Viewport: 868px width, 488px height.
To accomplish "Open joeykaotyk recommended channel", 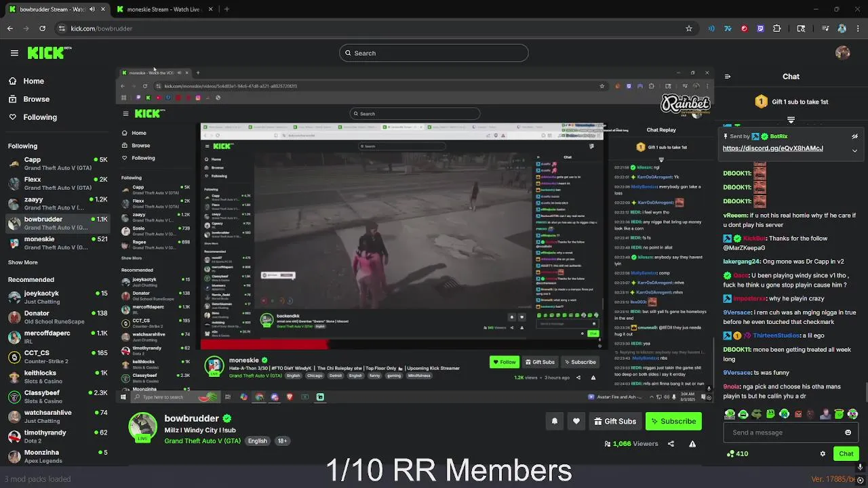I will [x=58, y=297].
